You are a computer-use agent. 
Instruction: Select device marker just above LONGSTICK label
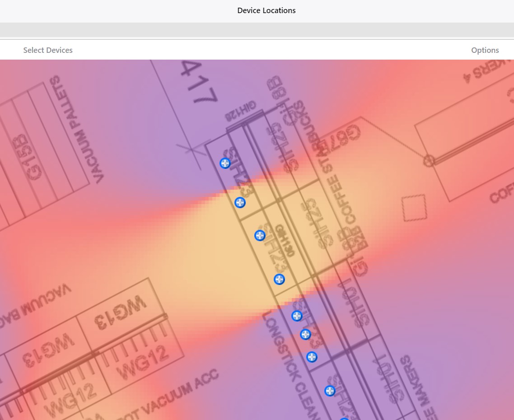pos(279,280)
